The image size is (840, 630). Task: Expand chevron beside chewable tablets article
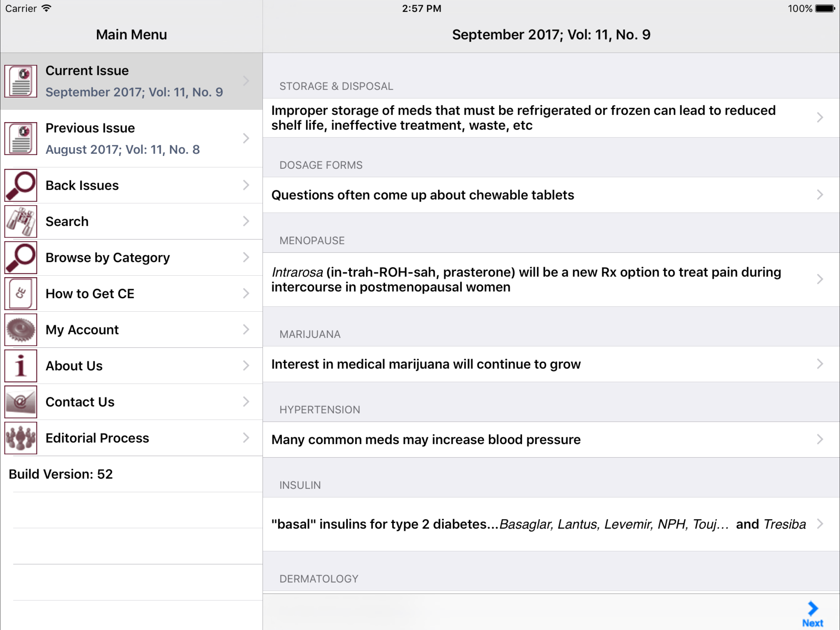pyautogui.click(x=820, y=195)
